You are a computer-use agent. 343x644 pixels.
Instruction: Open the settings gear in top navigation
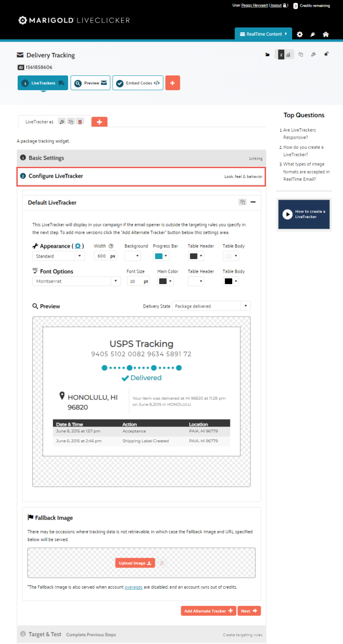(x=300, y=34)
